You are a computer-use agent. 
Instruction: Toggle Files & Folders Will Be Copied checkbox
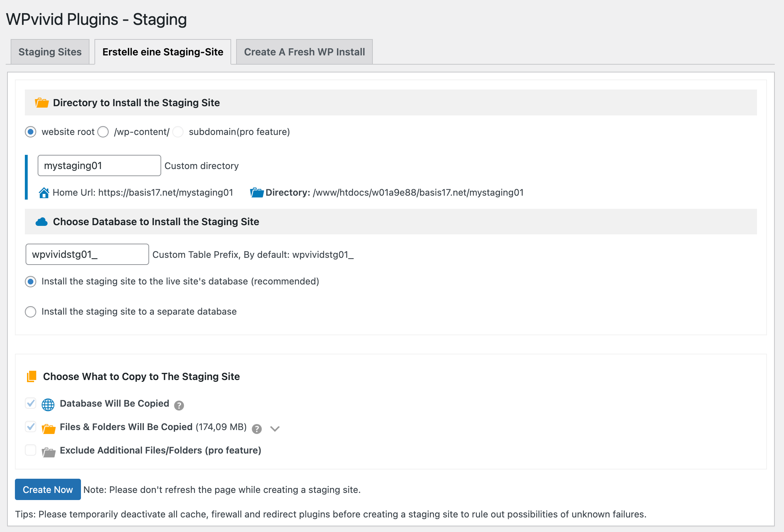click(31, 427)
